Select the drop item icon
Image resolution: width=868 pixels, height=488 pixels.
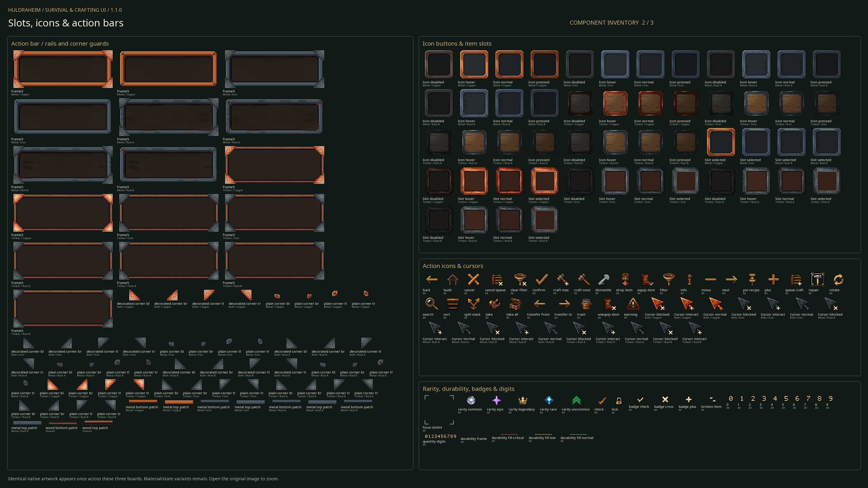click(x=625, y=279)
